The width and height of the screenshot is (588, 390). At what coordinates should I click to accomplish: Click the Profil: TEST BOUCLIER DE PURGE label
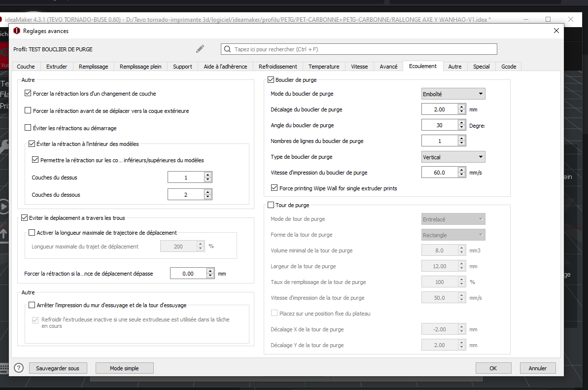(x=53, y=49)
